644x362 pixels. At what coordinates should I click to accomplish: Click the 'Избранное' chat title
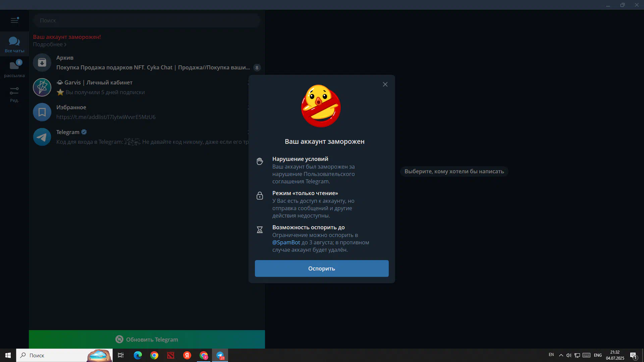[x=71, y=107]
